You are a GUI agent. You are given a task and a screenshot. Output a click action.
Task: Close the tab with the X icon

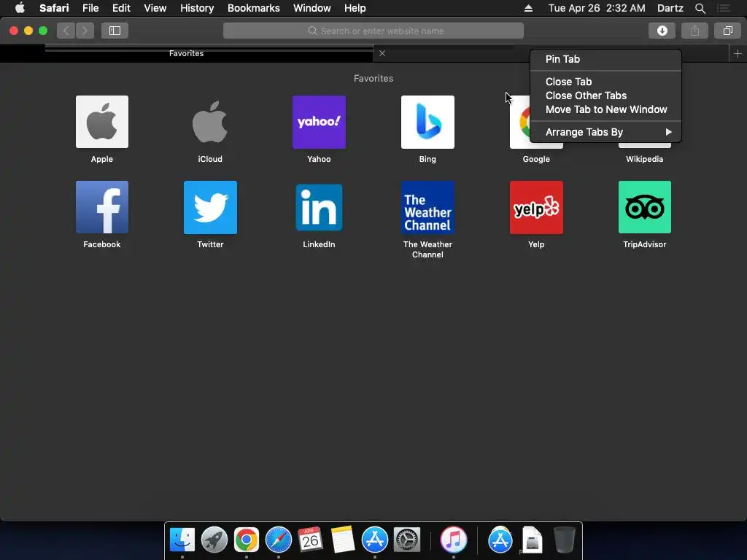tap(382, 53)
